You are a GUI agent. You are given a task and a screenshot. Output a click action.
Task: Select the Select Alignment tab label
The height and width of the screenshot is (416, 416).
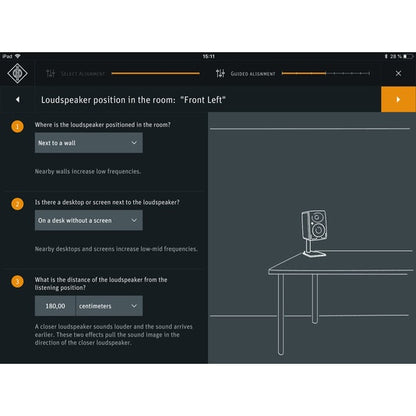(x=83, y=74)
